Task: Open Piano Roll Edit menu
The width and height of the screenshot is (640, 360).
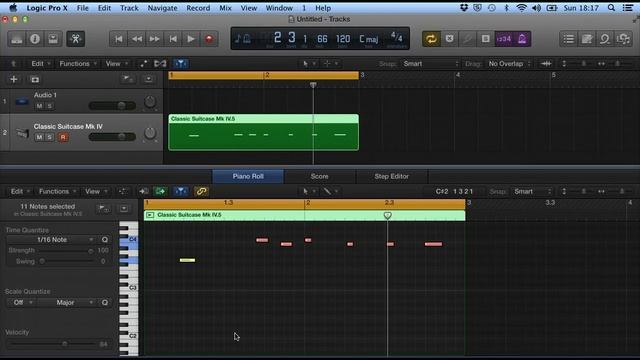Action: (x=20, y=191)
